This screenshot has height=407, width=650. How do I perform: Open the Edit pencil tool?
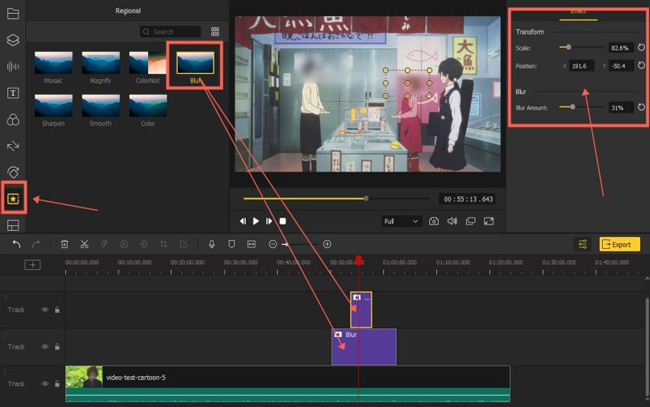(x=183, y=244)
